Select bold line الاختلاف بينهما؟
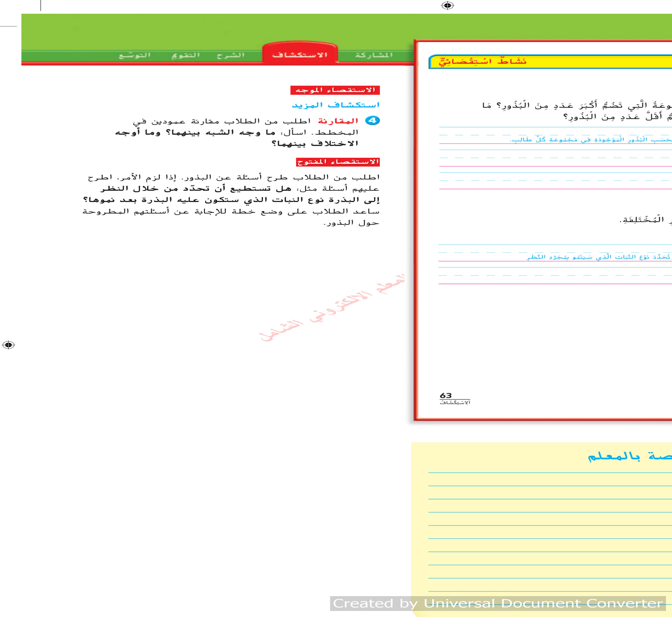 [x=315, y=144]
